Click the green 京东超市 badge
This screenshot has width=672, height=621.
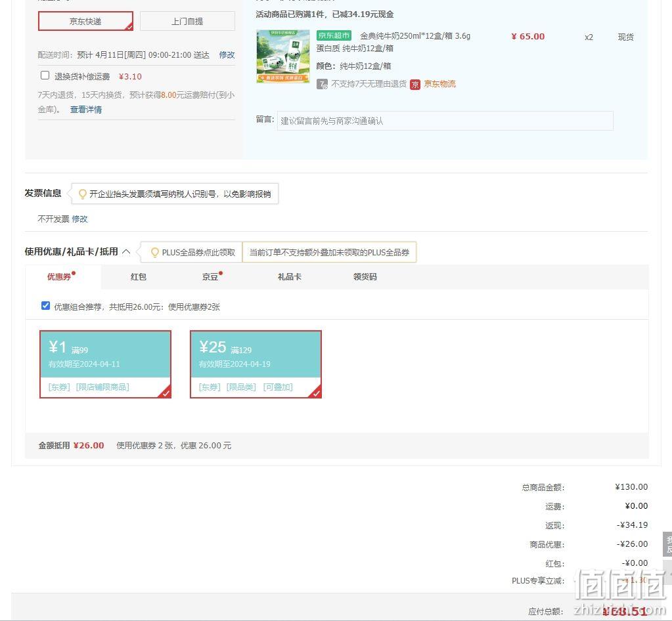click(334, 35)
